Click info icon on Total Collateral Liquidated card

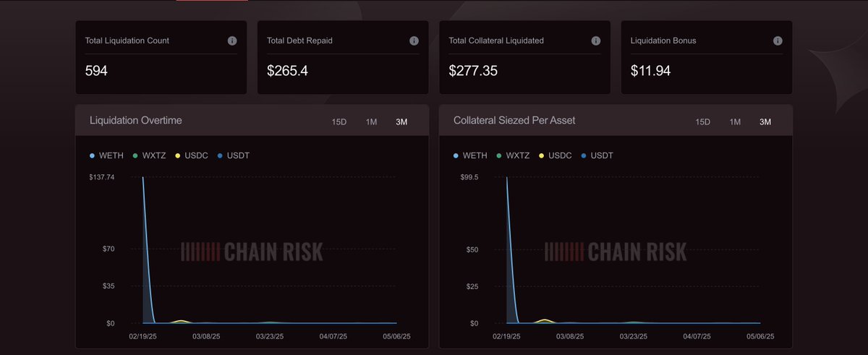point(595,41)
